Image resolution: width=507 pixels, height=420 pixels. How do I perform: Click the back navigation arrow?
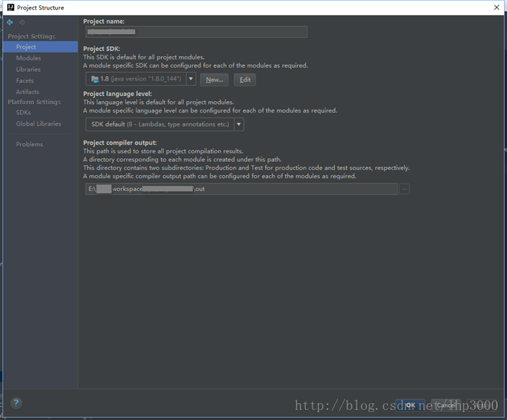(9, 22)
